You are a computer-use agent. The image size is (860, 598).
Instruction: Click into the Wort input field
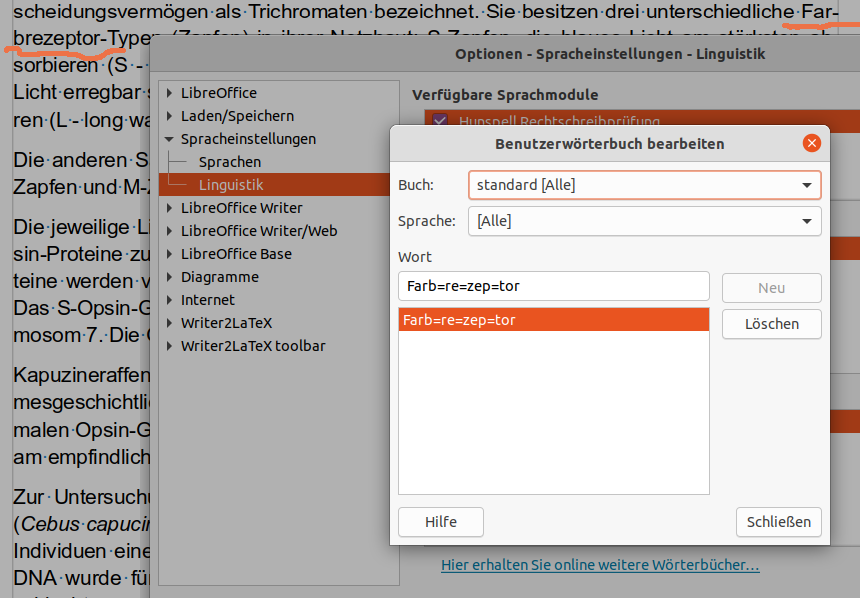[x=554, y=286]
